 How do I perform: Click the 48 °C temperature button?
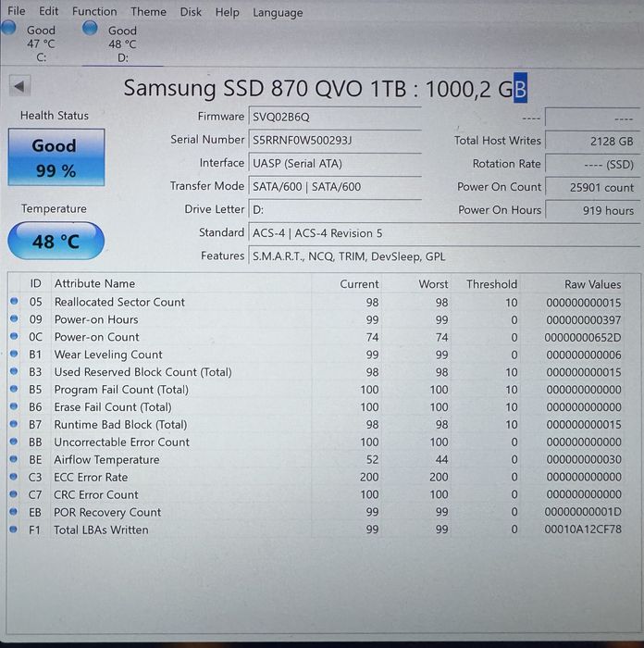click(56, 241)
